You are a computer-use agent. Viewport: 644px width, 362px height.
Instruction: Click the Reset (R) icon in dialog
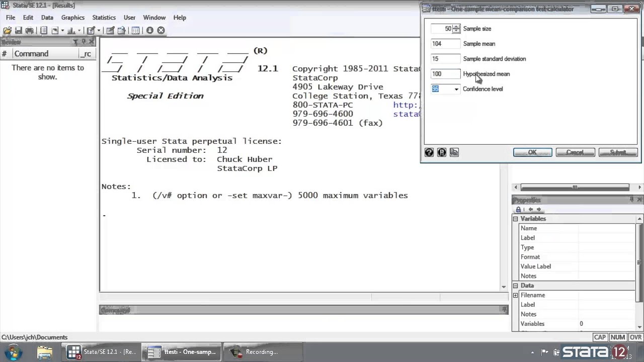(442, 152)
